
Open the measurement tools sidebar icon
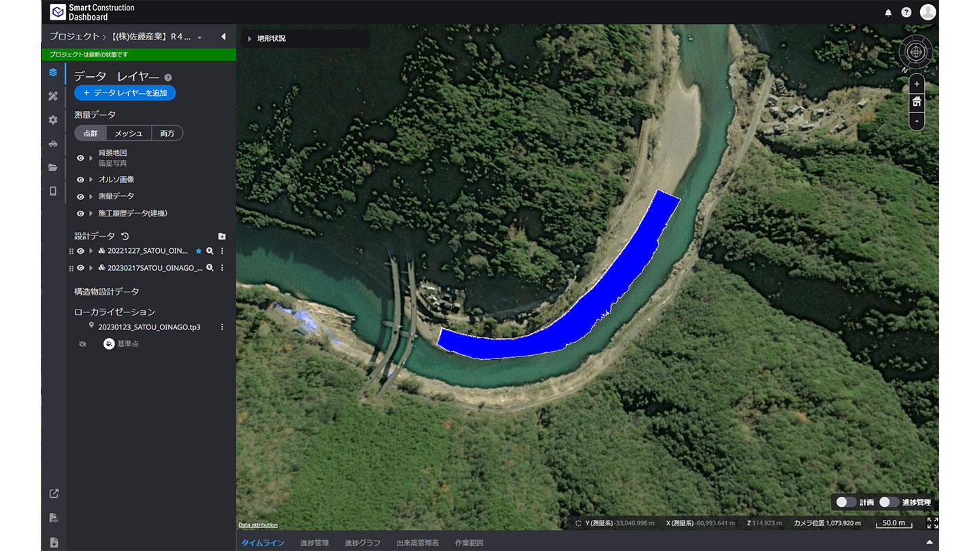(x=53, y=97)
